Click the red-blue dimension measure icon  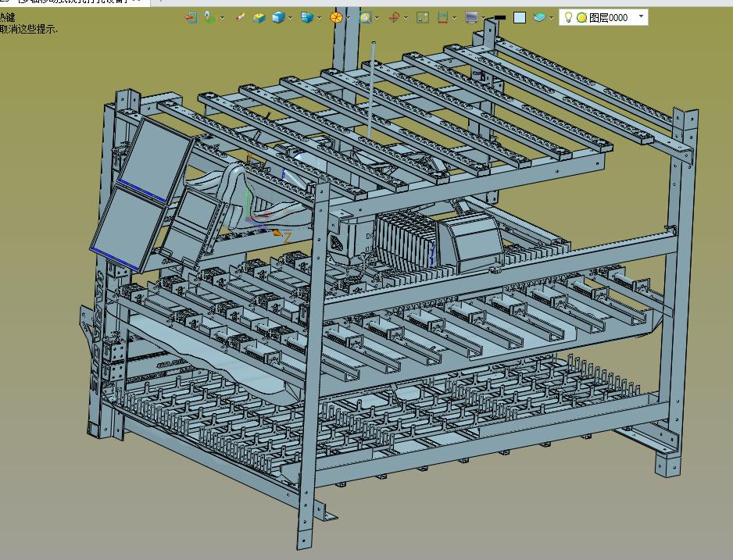[443, 18]
